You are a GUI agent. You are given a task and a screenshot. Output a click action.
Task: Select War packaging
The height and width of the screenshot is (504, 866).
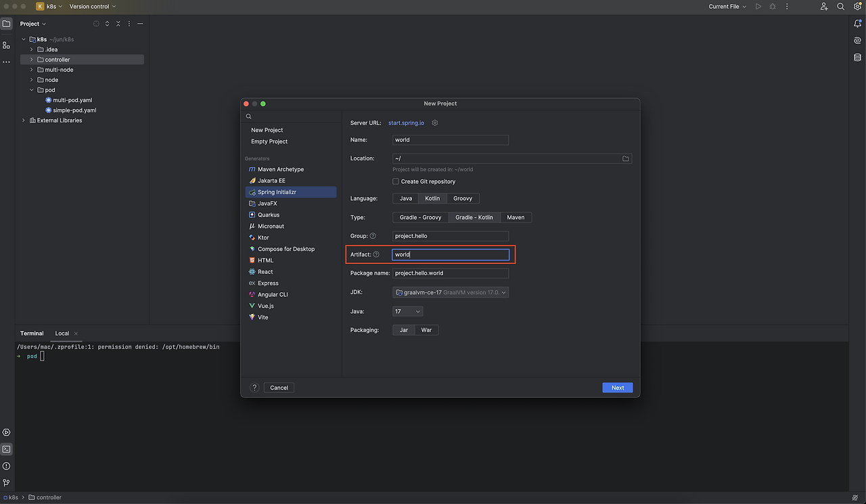click(426, 330)
